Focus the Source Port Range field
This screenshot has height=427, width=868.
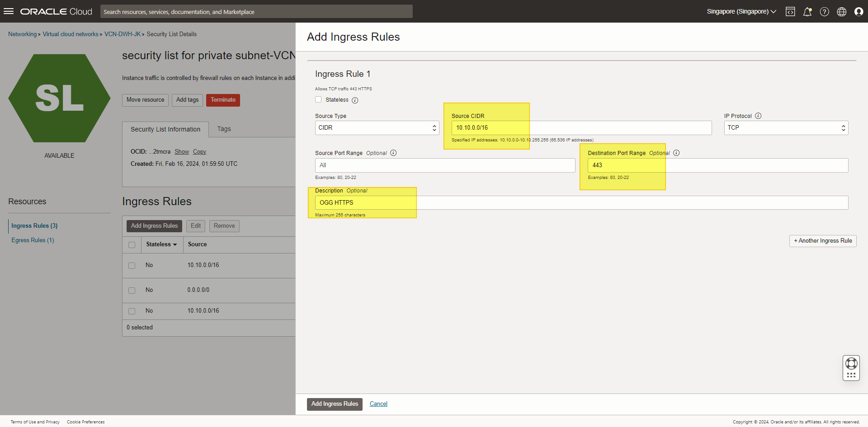click(445, 165)
